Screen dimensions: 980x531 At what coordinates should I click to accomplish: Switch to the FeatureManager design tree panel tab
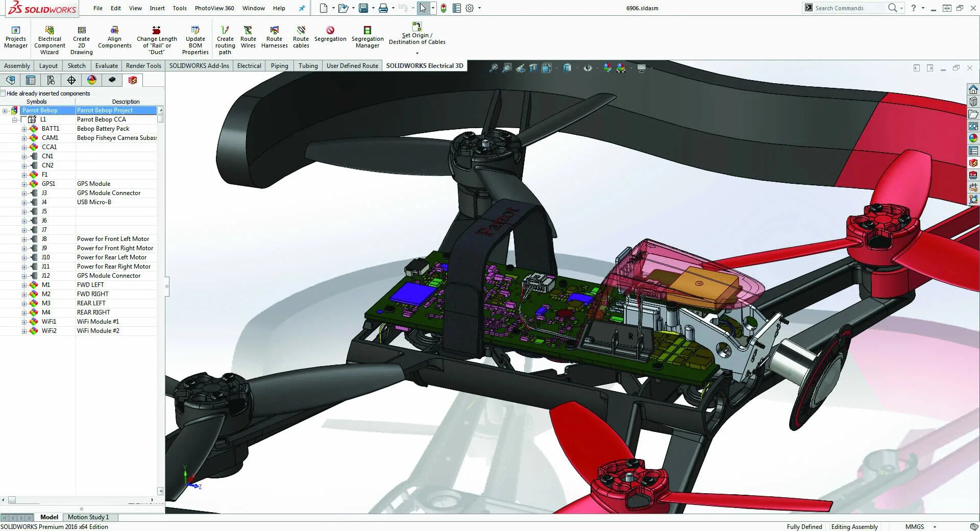coord(11,80)
